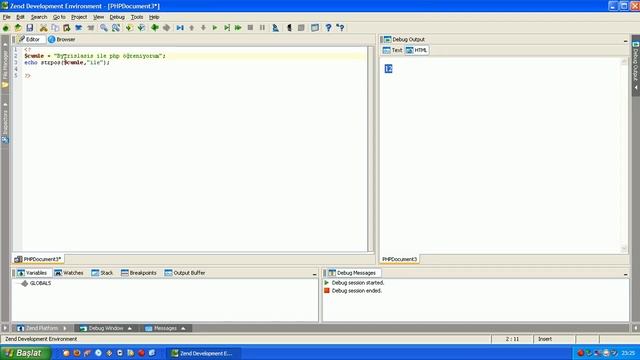Minimize the Debug Messages panel
The height and width of the screenshot is (360, 640).
(625, 274)
